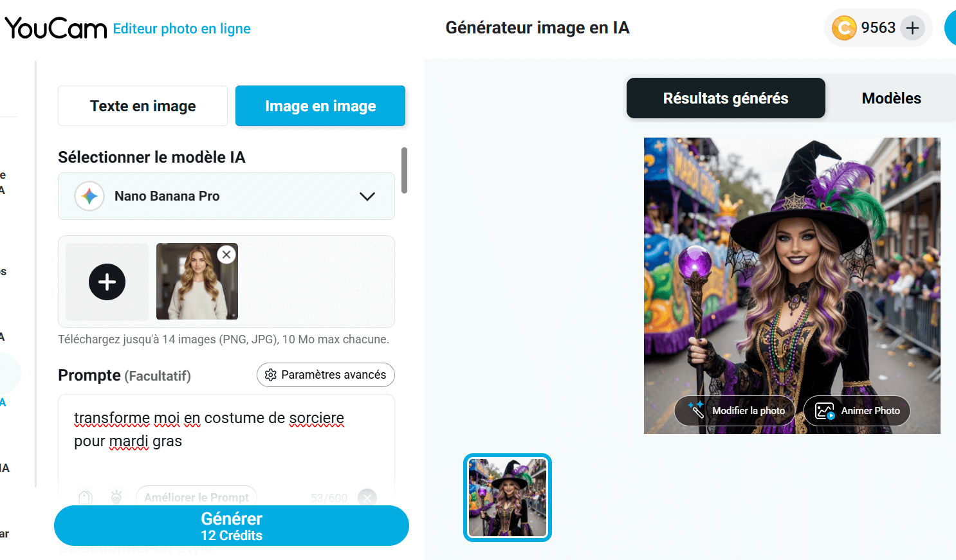The height and width of the screenshot is (560, 956).
Task: Click the tag icon below the prompt
Action: (x=86, y=498)
